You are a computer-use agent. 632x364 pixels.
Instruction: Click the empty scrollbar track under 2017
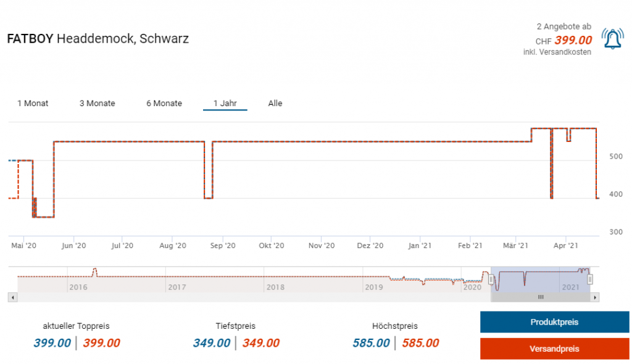177,297
